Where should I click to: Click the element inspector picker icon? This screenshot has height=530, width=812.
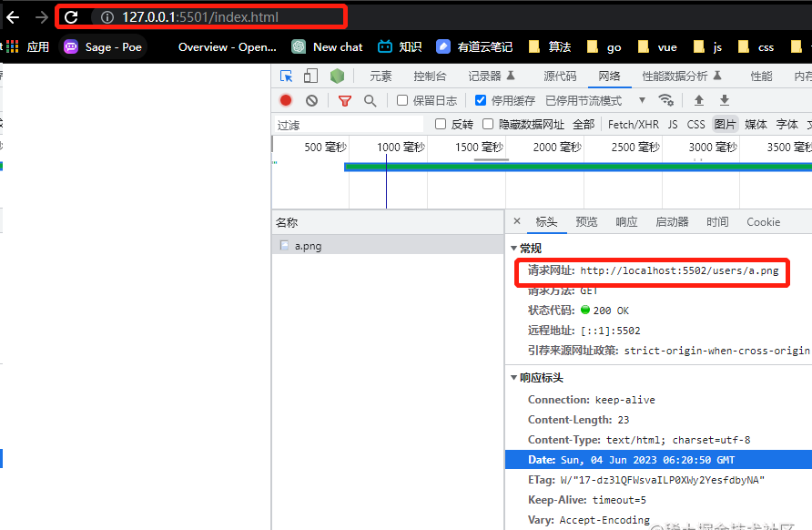tap(287, 76)
